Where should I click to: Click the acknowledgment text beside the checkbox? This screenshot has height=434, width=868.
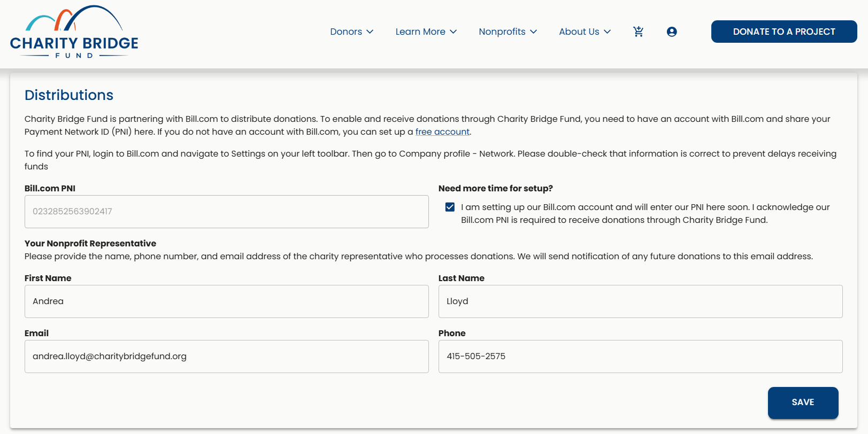(646, 213)
